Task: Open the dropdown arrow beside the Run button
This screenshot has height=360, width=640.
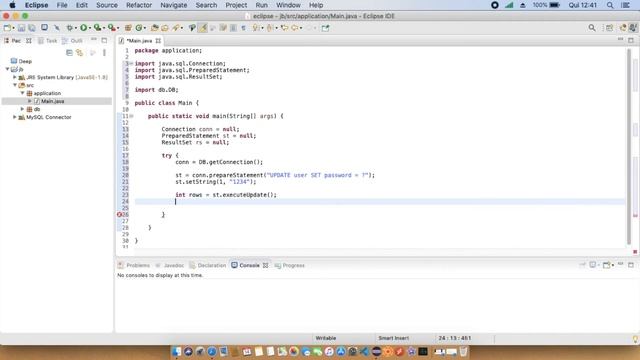Action: click(89, 28)
